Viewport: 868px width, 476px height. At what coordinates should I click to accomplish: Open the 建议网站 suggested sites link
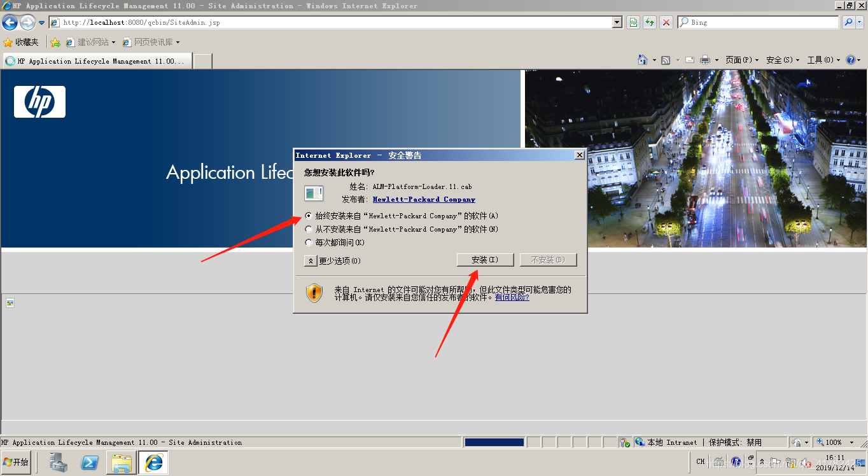point(90,42)
